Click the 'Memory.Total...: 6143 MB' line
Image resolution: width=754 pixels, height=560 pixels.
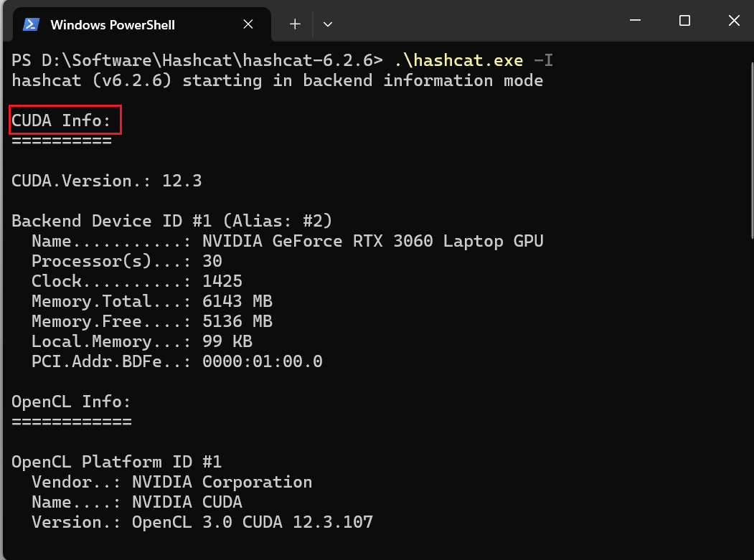coord(152,301)
